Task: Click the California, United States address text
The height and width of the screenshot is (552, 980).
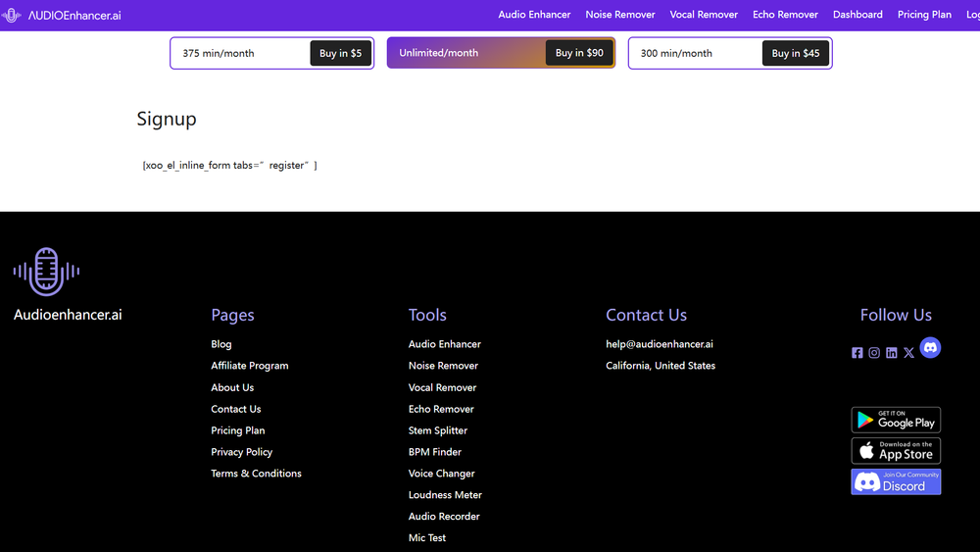Action: tap(660, 366)
